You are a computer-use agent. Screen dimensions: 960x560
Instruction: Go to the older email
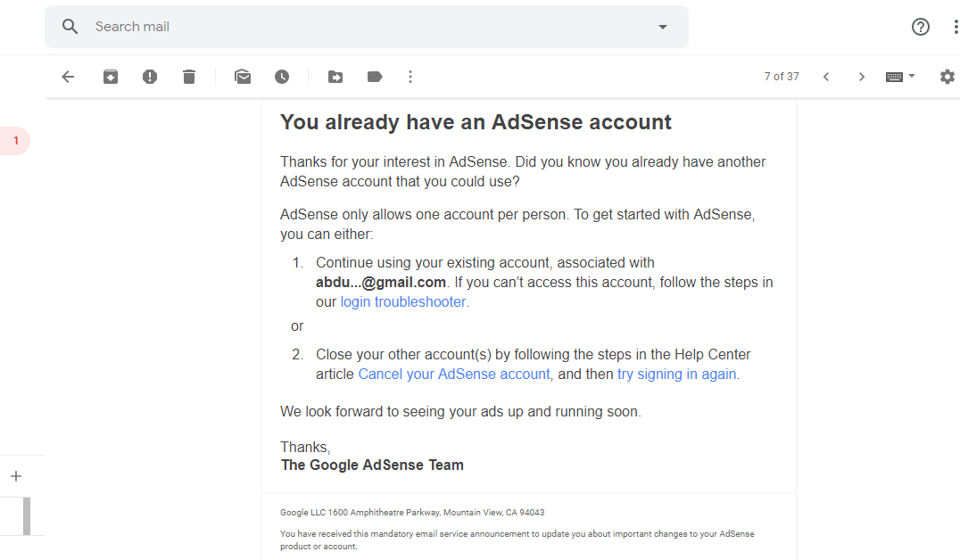tap(862, 77)
